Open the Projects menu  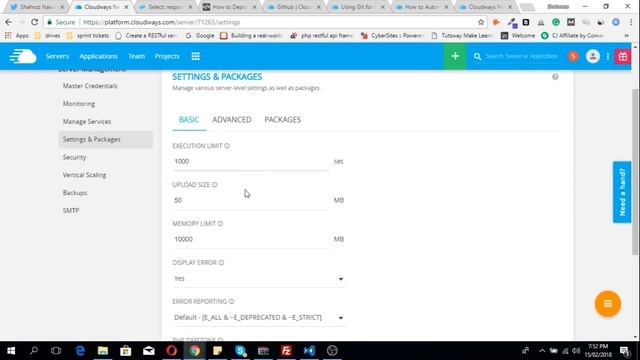pyautogui.click(x=167, y=56)
